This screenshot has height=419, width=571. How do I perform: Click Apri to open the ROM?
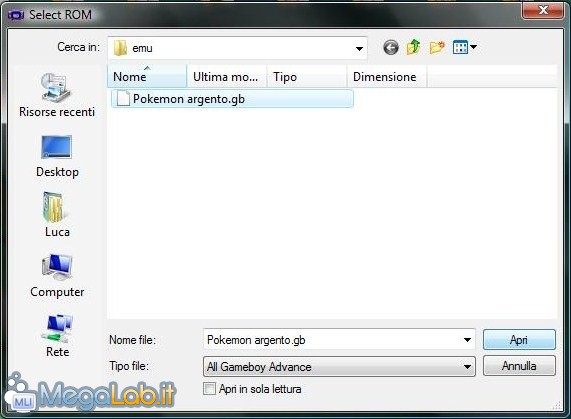[519, 340]
